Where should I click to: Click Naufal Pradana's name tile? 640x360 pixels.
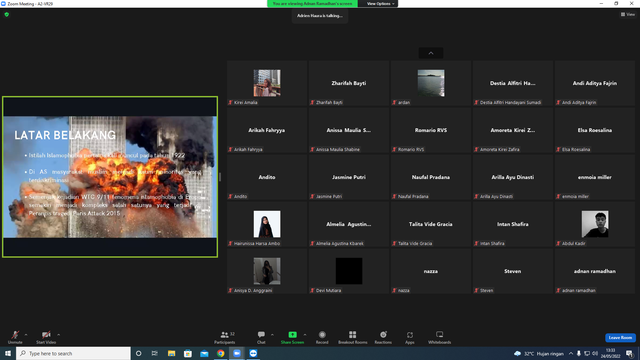click(x=431, y=177)
